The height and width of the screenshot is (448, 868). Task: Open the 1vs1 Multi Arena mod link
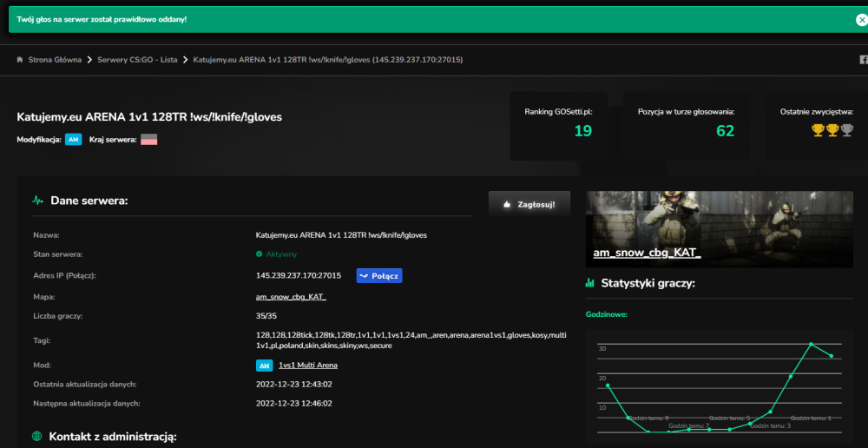click(x=308, y=366)
